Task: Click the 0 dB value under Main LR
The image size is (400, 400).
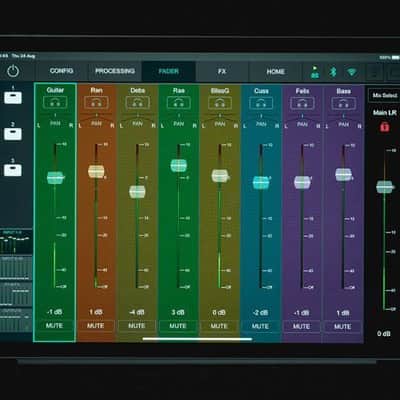Action: pos(384,333)
